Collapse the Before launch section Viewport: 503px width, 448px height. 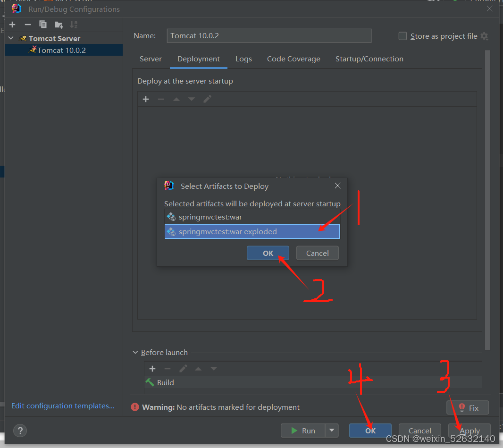click(x=135, y=352)
